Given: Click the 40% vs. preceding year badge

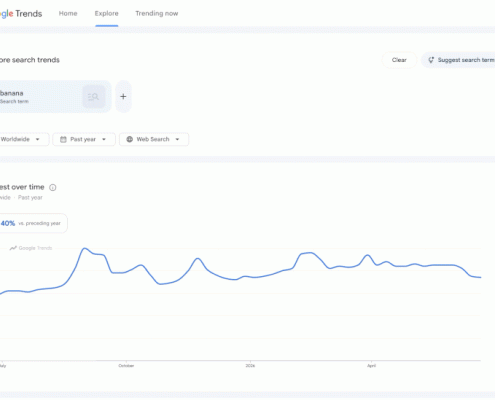Looking at the screenshot, I should click(x=32, y=223).
